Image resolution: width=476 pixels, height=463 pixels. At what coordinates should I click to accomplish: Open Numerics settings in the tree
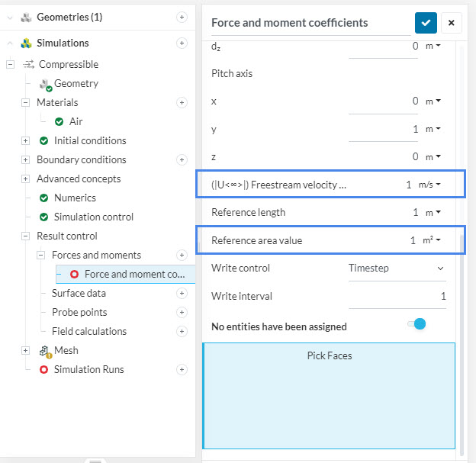[x=75, y=198]
